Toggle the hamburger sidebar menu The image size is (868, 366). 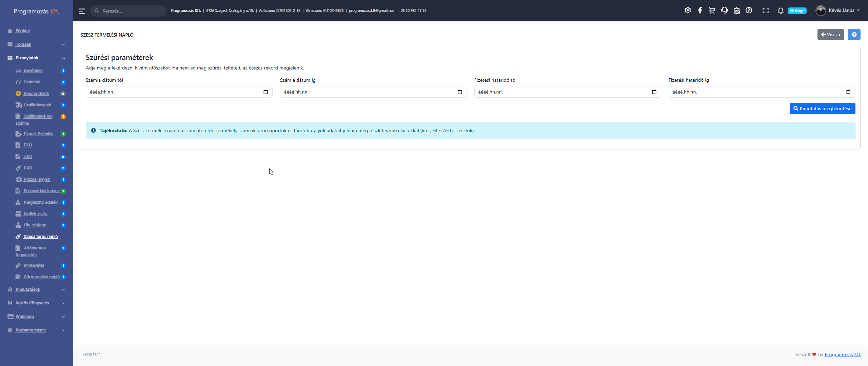82,11
